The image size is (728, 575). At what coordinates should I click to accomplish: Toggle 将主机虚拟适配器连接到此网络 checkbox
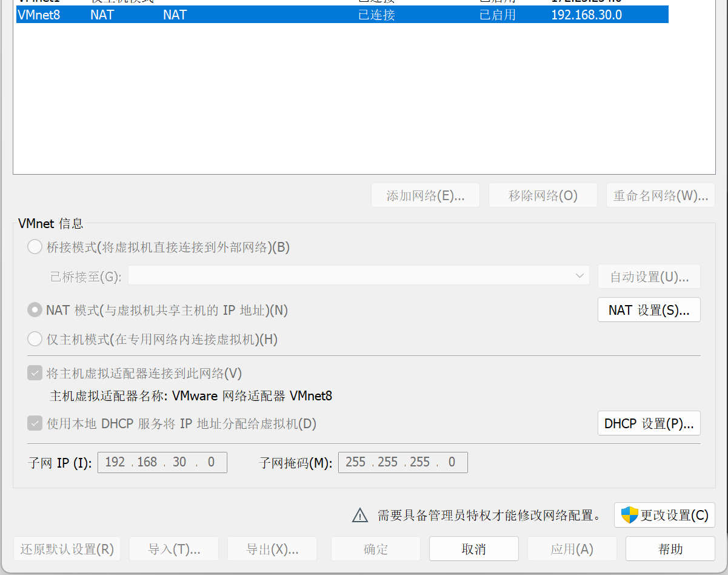tap(35, 373)
